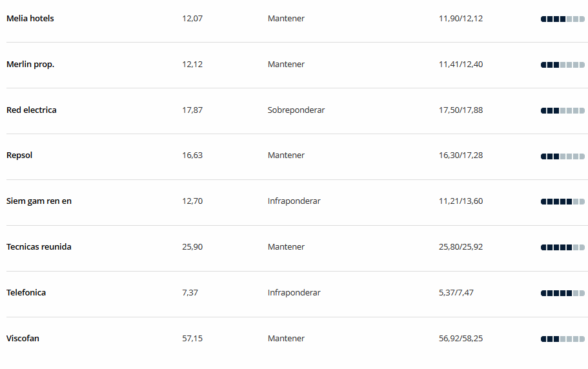Click the Melia hotels rating bar indicator
This screenshot has width=588, height=369.
562,19
